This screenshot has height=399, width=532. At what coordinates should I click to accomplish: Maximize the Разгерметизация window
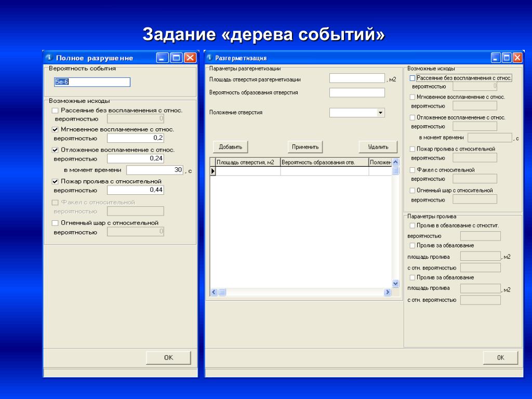507,58
